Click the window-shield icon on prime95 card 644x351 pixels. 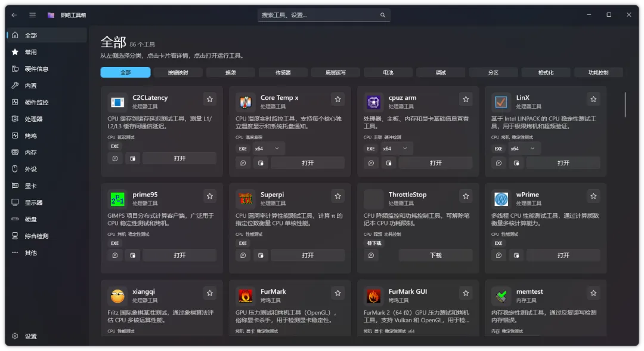click(132, 255)
